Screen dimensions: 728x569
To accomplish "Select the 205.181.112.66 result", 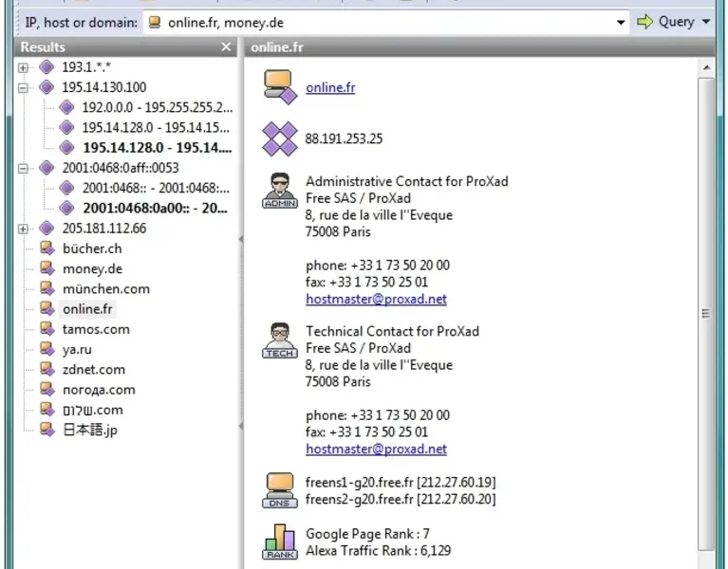I will pyautogui.click(x=104, y=229).
